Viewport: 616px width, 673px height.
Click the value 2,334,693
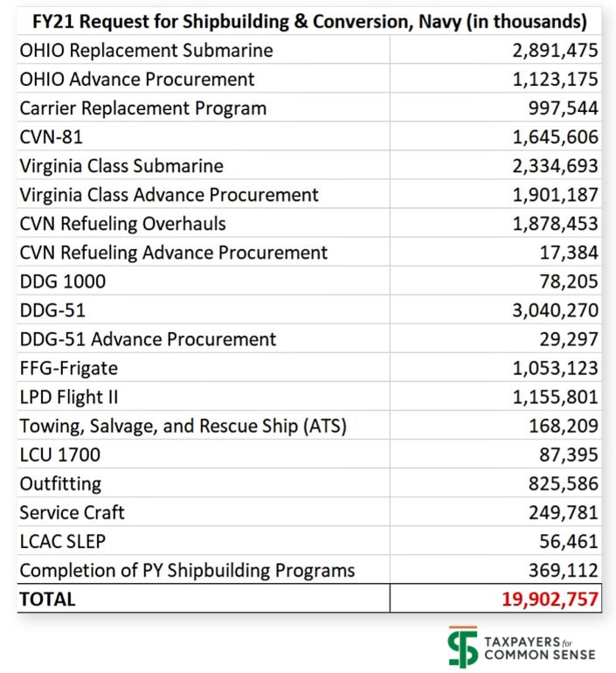click(555, 166)
